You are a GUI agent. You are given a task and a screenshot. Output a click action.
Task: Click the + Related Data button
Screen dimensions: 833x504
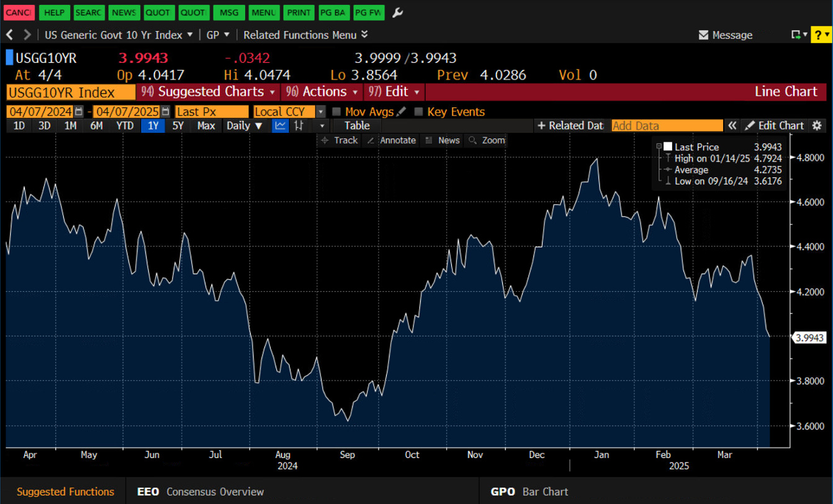click(570, 125)
